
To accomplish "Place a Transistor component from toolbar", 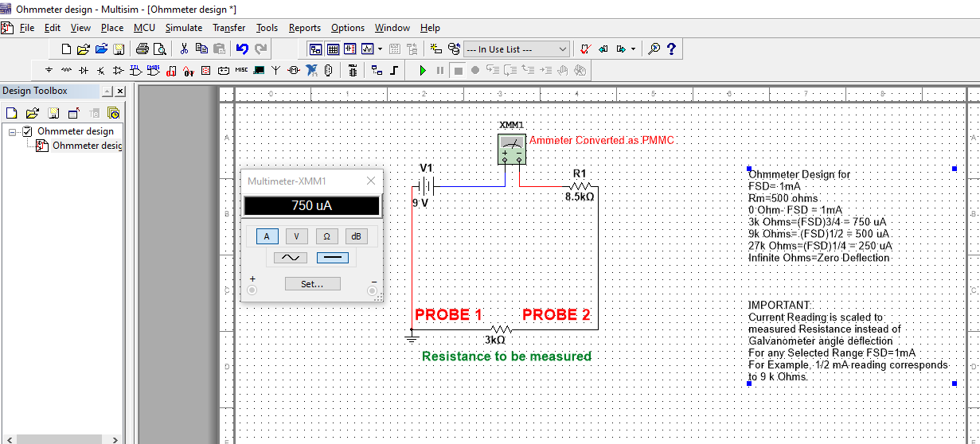I will pyautogui.click(x=101, y=71).
